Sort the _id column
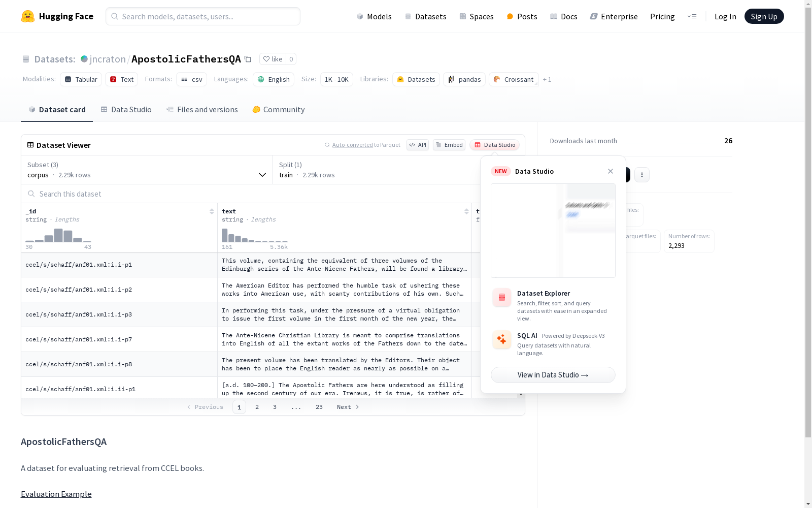This screenshot has height=508, width=812. (x=212, y=211)
